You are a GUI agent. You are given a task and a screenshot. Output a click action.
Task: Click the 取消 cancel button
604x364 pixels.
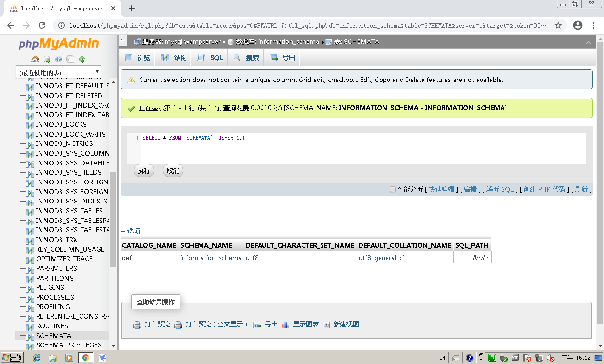pyautogui.click(x=173, y=171)
